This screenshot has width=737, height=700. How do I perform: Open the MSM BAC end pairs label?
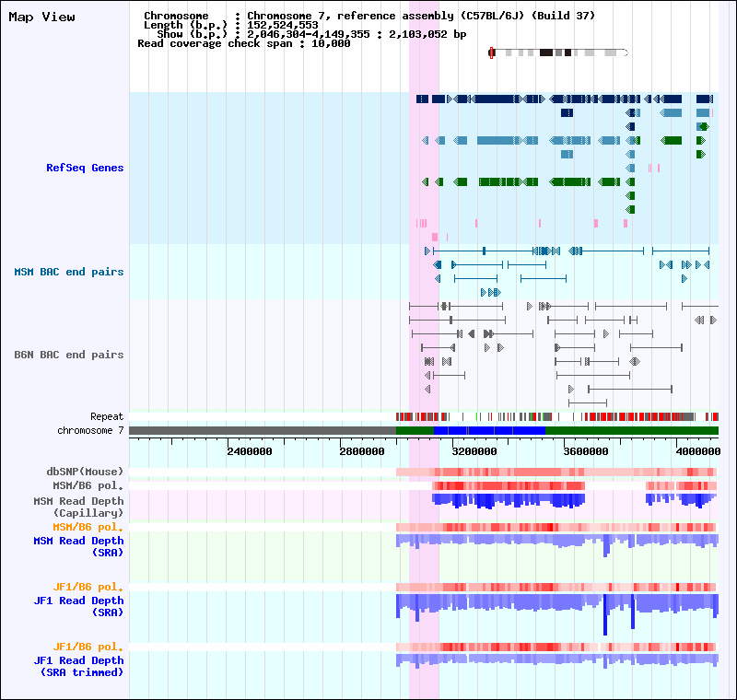coord(69,272)
